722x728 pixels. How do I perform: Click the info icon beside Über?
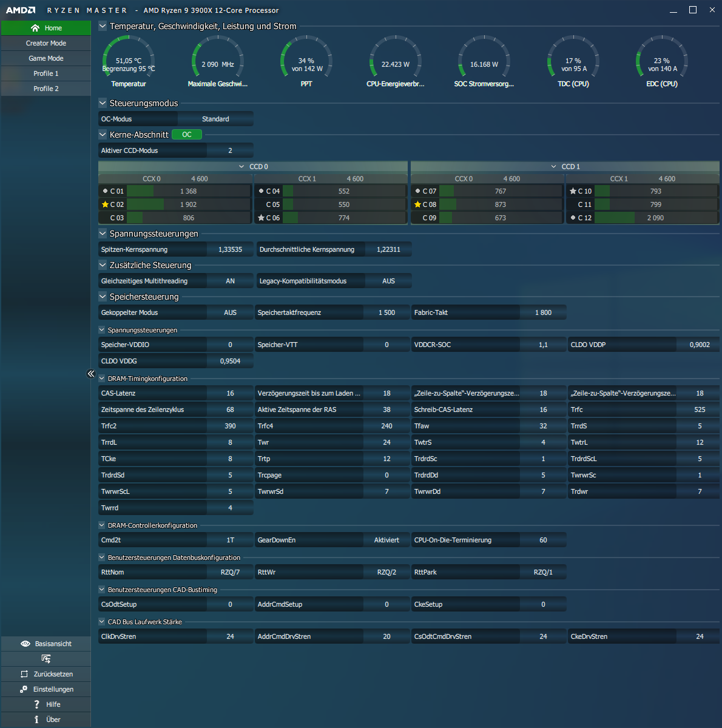(x=36, y=720)
